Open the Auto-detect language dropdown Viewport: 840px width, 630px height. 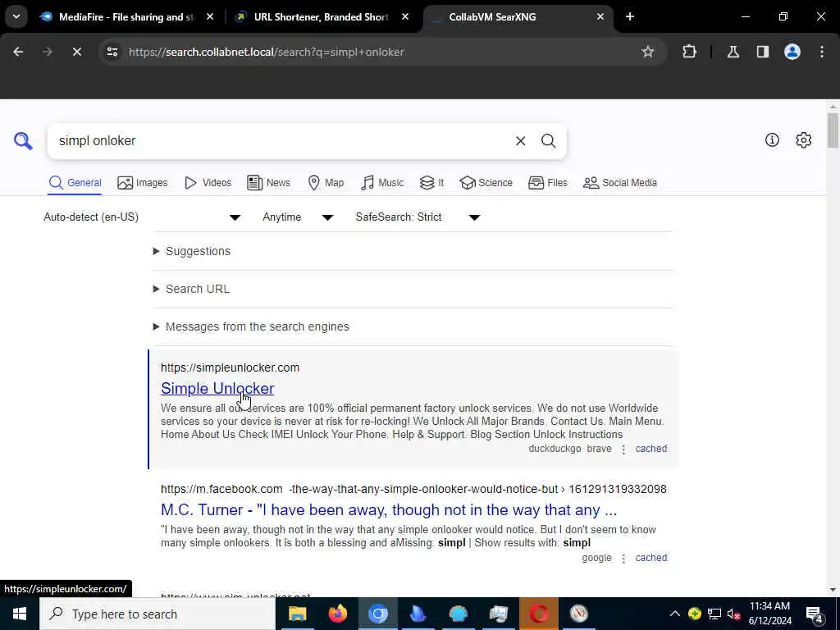click(x=142, y=217)
